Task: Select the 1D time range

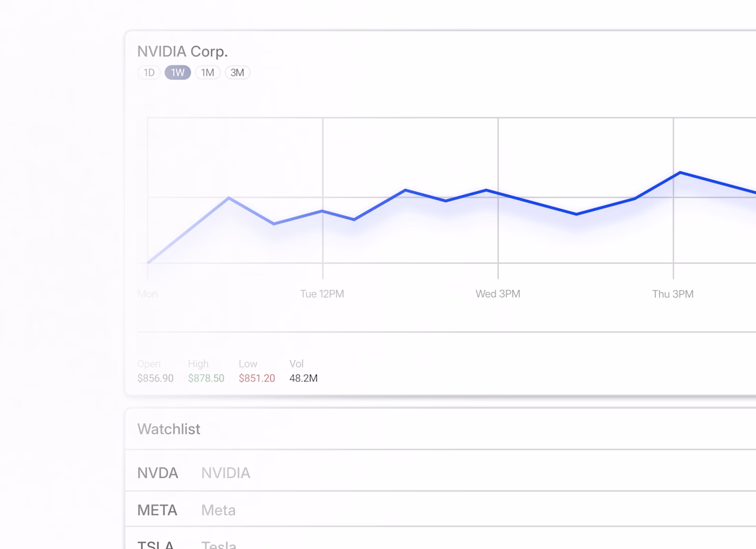Action: click(x=149, y=73)
